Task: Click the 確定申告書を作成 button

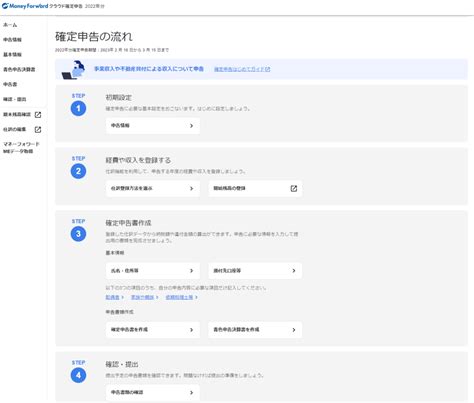Action: [x=153, y=330]
